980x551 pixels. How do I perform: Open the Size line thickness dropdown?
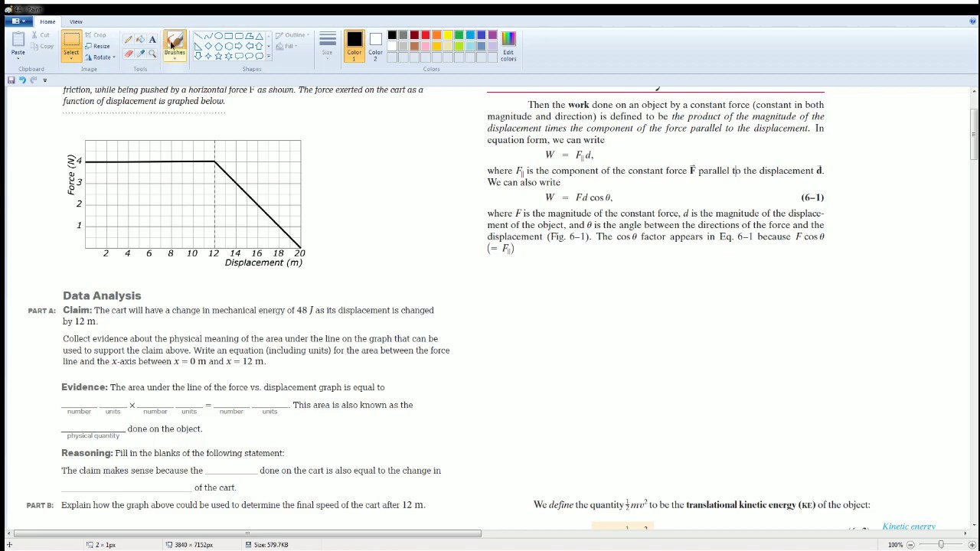pos(328,46)
